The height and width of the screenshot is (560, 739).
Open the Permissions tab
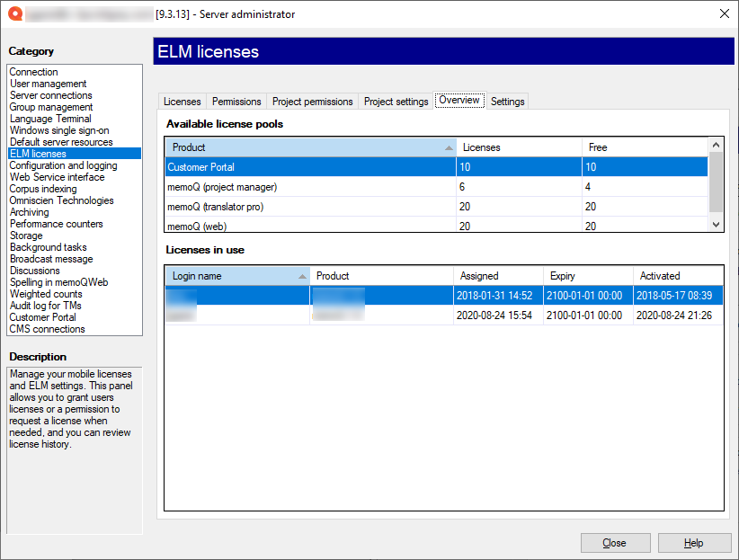(x=236, y=101)
